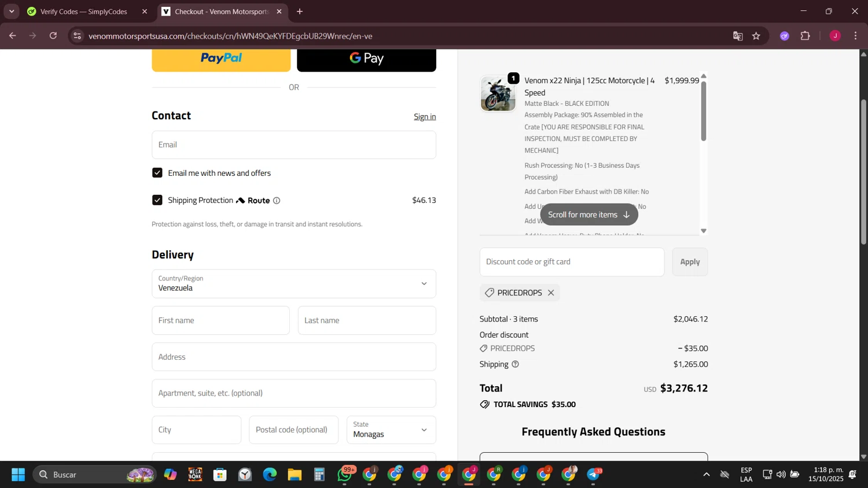Screen dimensions: 868x488
Task: Click the Total amount $3,276.12
Action: 684,389
